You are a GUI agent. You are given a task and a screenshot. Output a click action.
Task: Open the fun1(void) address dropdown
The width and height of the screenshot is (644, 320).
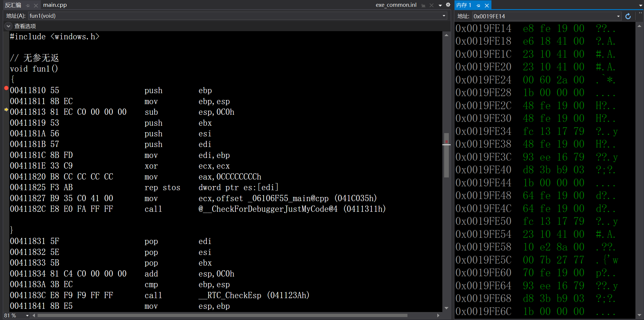[444, 16]
